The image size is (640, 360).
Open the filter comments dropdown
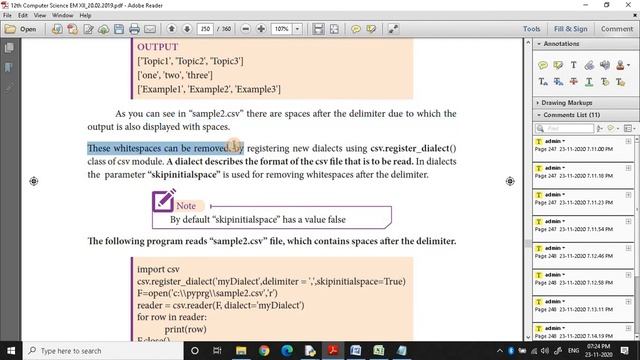coord(613,129)
